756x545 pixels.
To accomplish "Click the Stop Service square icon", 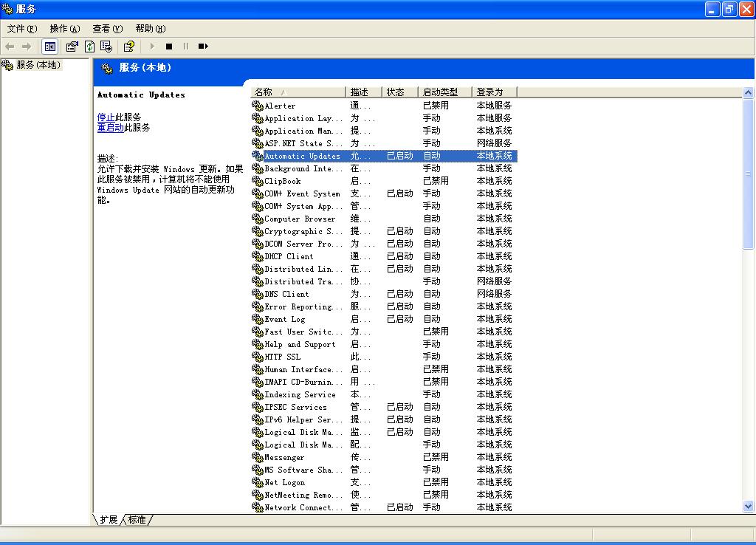I will tap(169, 47).
